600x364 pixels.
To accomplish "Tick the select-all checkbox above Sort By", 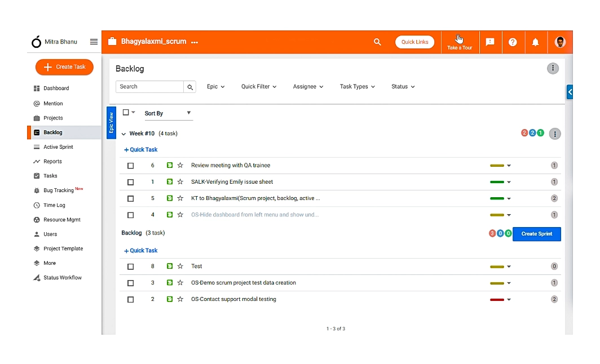I will [x=125, y=112].
